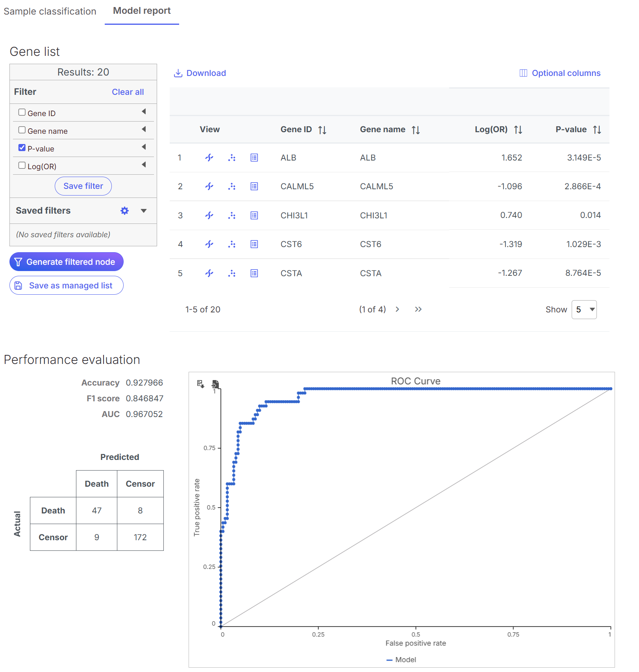
Task: Sort table by P-value column
Action: [x=597, y=130]
